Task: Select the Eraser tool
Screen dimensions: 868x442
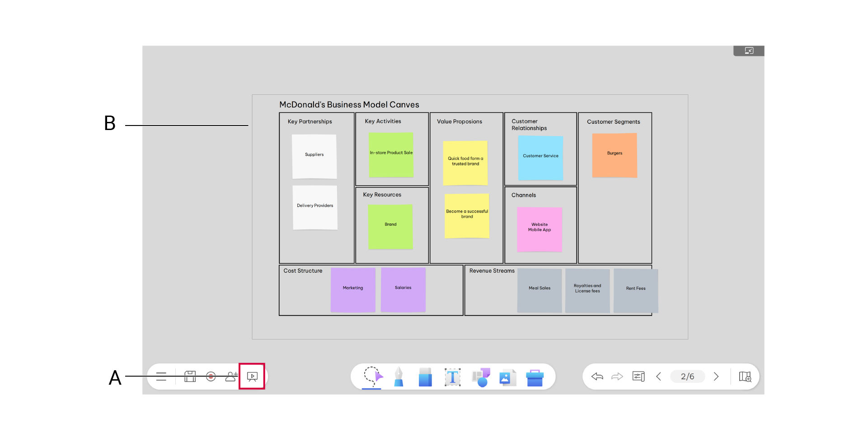Action: tap(425, 377)
